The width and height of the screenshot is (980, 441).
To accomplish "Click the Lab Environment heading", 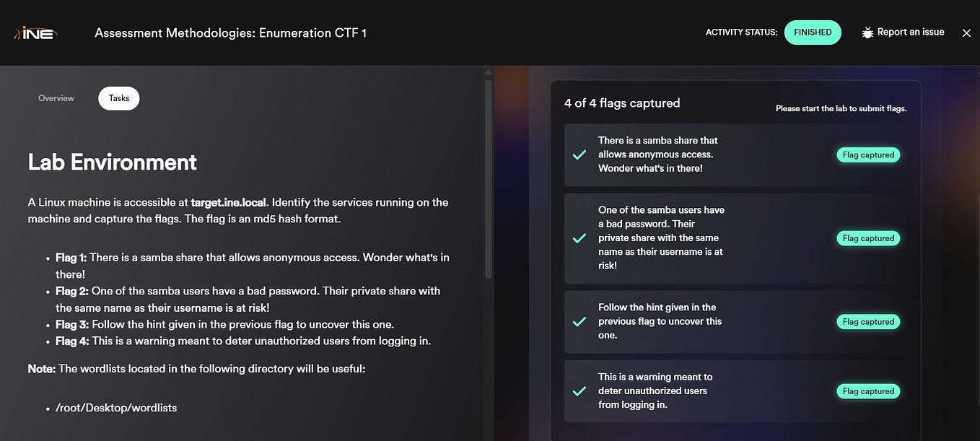I will click(112, 162).
